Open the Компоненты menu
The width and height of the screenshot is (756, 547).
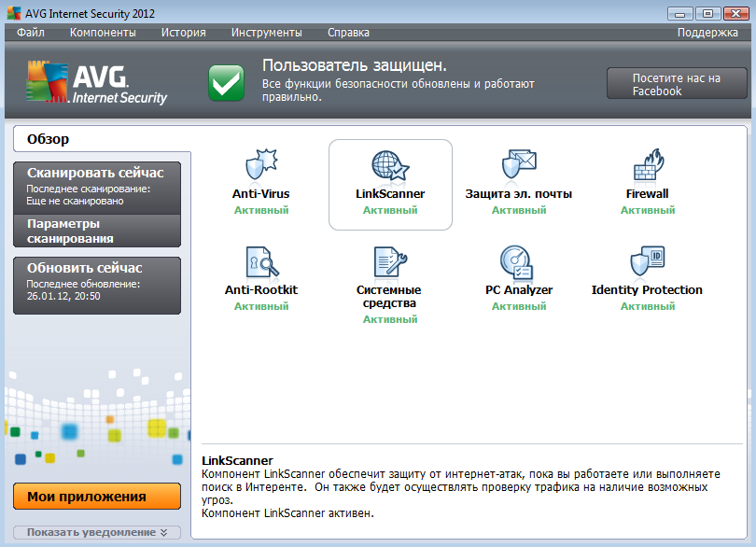103,33
